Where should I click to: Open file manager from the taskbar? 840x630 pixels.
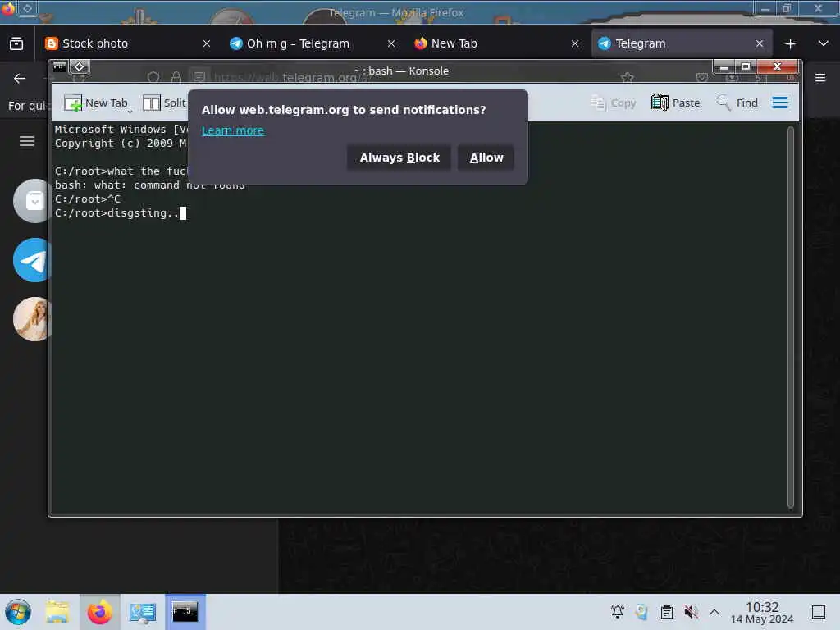57,612
